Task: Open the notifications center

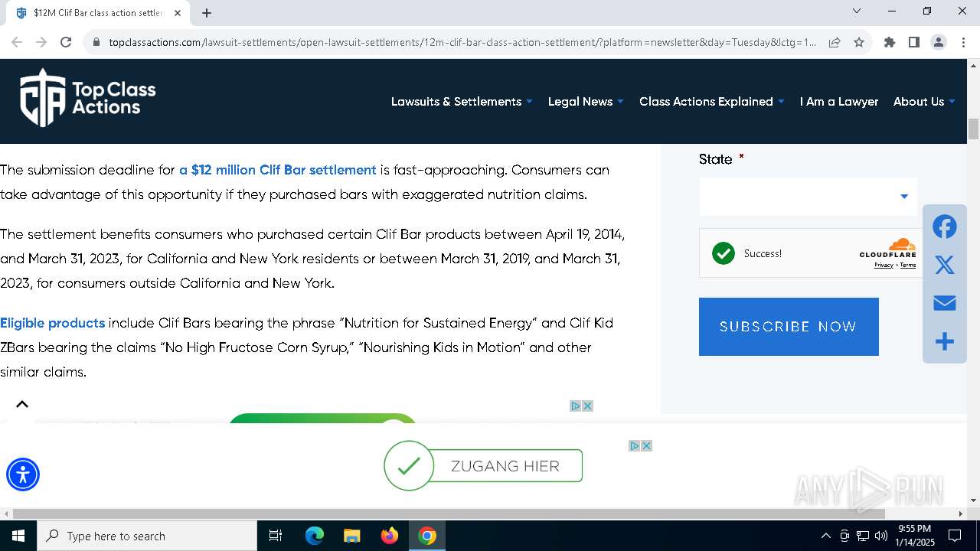Action: [955, 536]
